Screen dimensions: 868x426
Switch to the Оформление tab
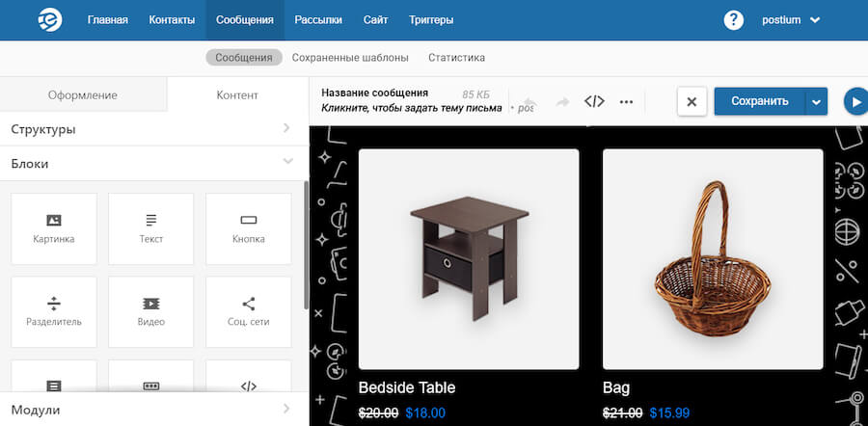(x=83, y=94)
